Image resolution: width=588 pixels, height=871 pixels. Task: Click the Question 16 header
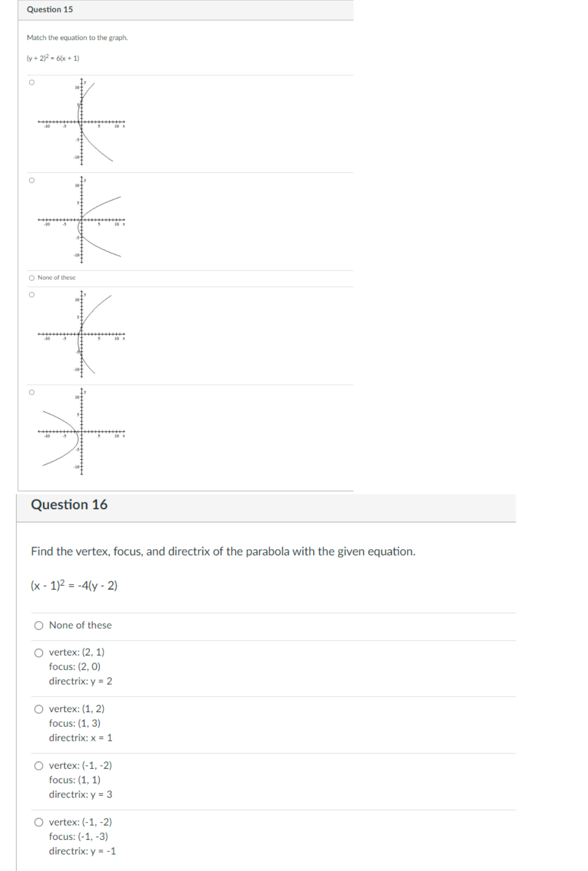click(x=70, y=505)
